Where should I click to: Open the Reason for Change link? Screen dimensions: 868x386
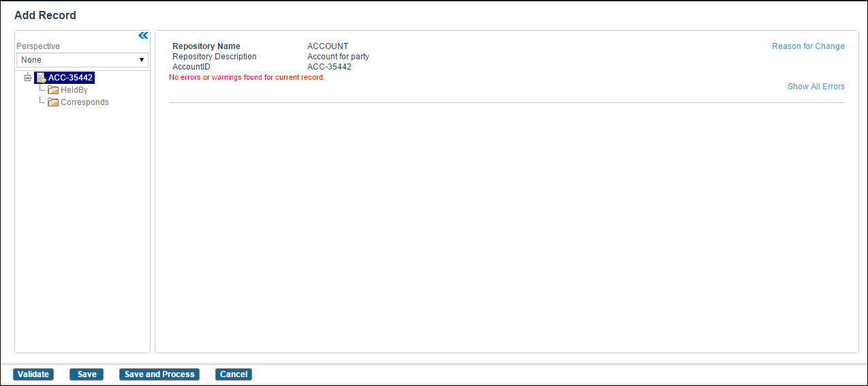(808, 46)
